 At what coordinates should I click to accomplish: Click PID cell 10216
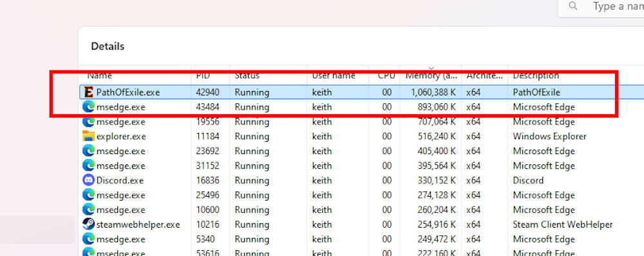click(x=207, y=224)
